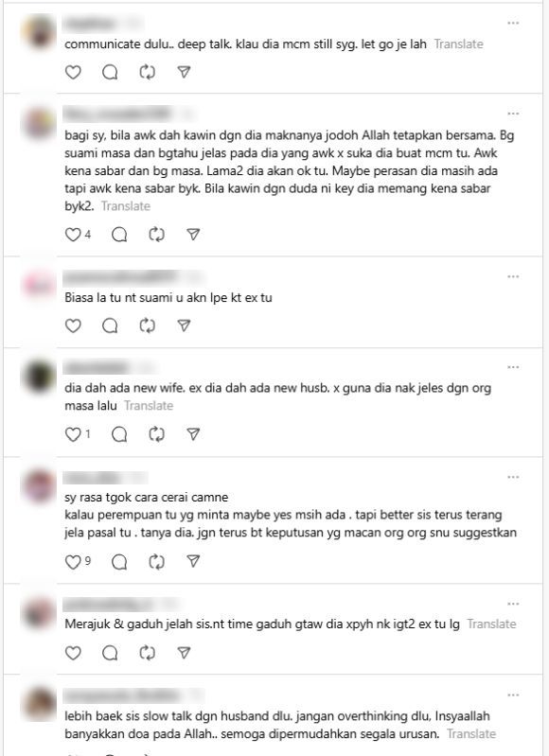Image resolution: width=549 pixels, height=756 pixels.
Task: Translate the 'communicate dulu' comment
Action: (458, 44)
